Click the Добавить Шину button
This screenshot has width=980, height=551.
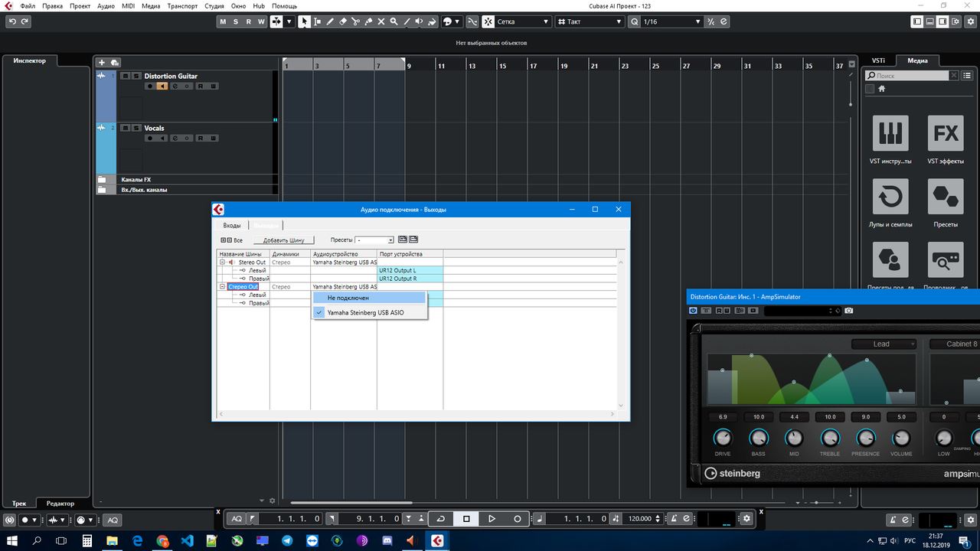(283, 240)
